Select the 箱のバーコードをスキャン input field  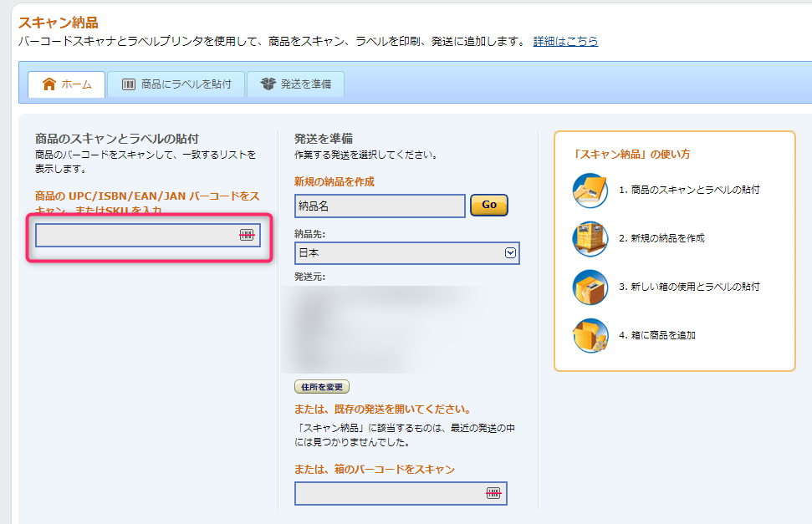point(389,494)
